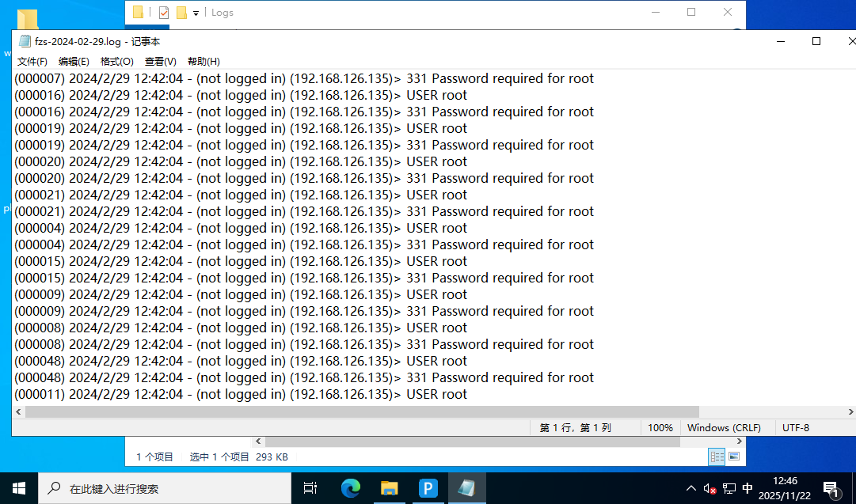Switch Logs window to large icons view
The height and width of the screenshot is (504, 856).
734,457
